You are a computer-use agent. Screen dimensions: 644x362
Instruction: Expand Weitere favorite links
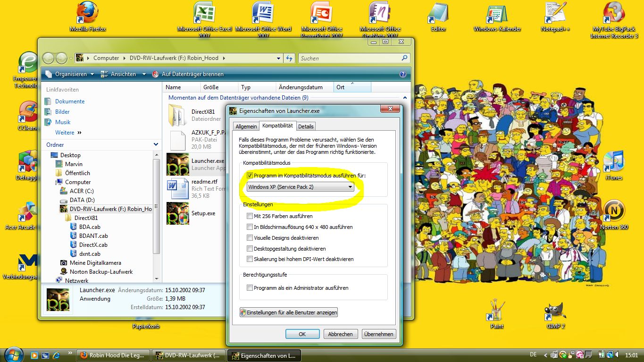(68, 133)
